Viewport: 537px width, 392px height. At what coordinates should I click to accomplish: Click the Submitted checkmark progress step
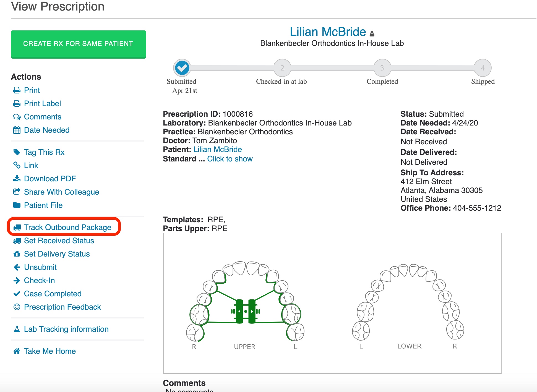[182, 68]
